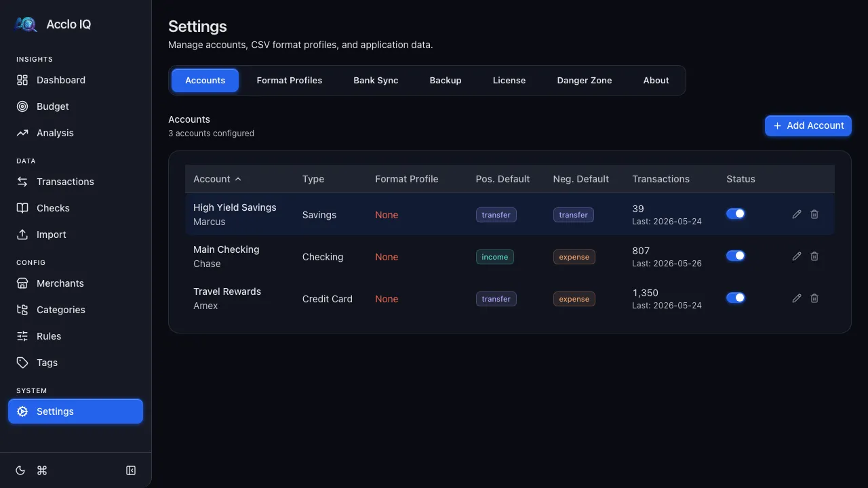
Task: Click the expense tag for Travel Rewards
Action: click(574, 299)
